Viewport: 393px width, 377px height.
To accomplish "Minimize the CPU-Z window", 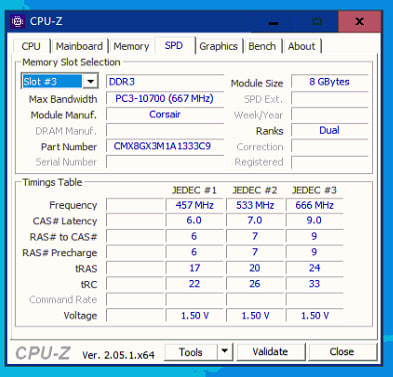I will [273, 22].
